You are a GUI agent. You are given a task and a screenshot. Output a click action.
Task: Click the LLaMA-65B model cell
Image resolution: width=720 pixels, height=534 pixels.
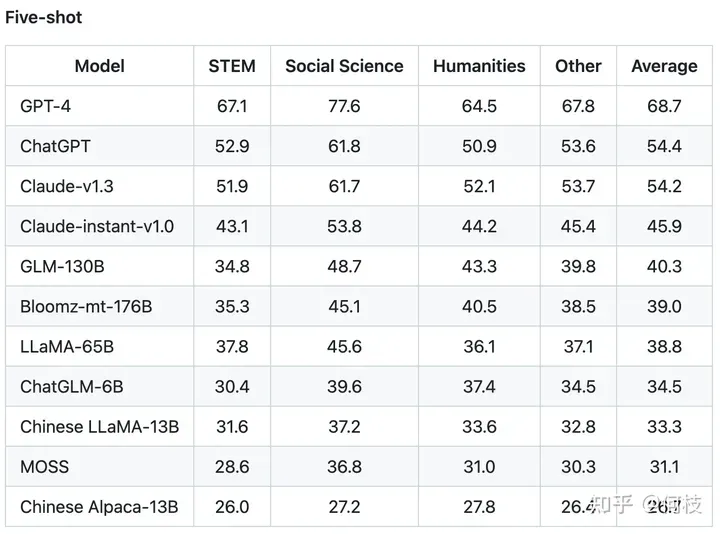(67, 346)
